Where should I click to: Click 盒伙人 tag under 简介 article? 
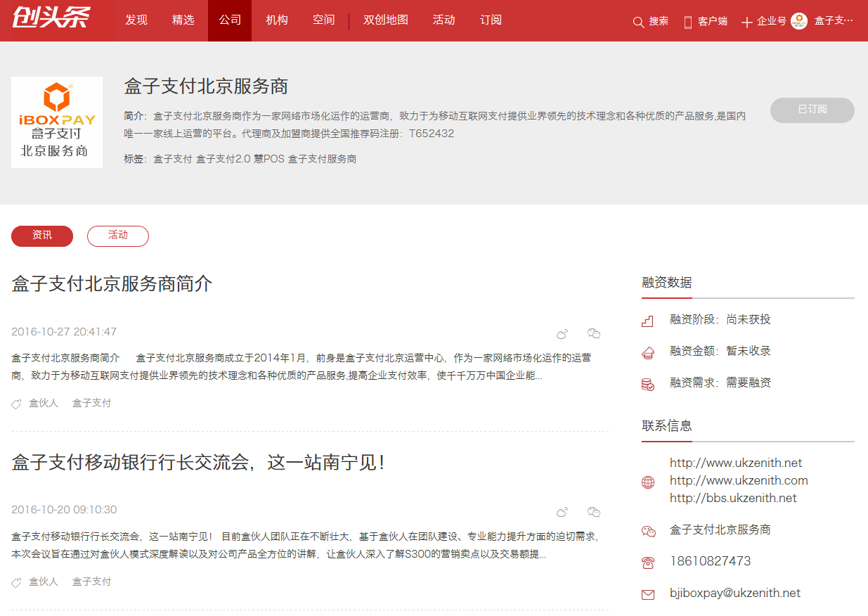pos(44,404)
